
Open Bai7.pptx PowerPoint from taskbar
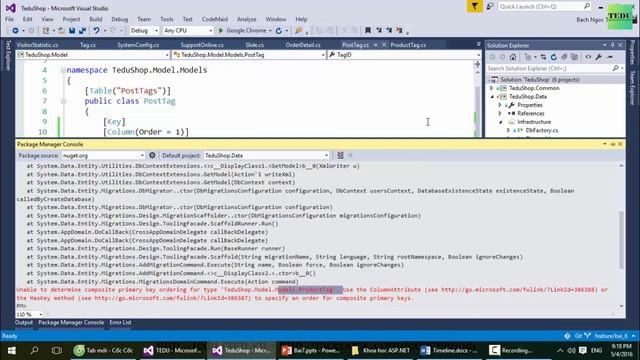(x=311, y=350)
